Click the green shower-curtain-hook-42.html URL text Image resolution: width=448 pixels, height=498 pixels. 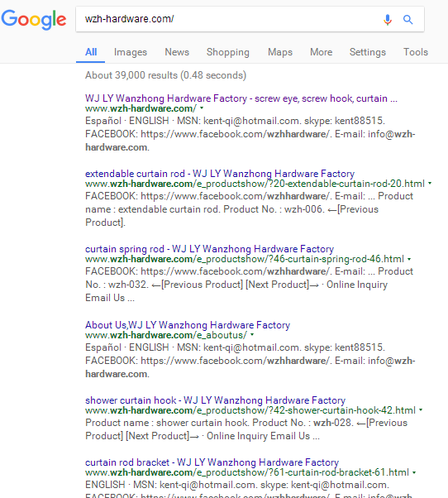point(250,410)
